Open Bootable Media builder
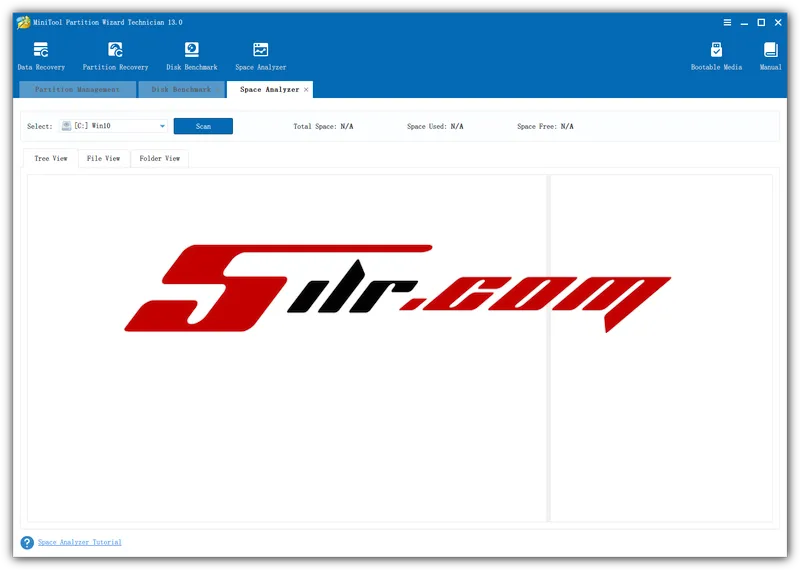The height and width of the screenshot is (570, 800). (716, 56)
